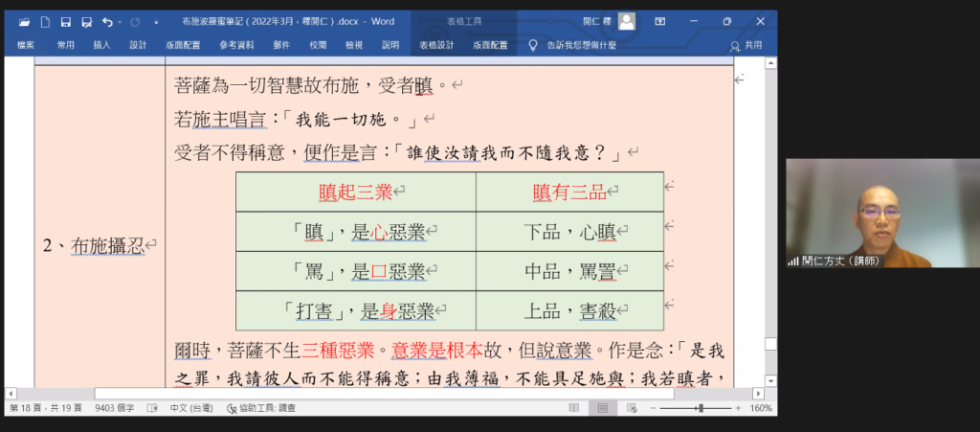Click the Open folder icon in Quick Access
The image size is (980, 432).
point(23,21)
